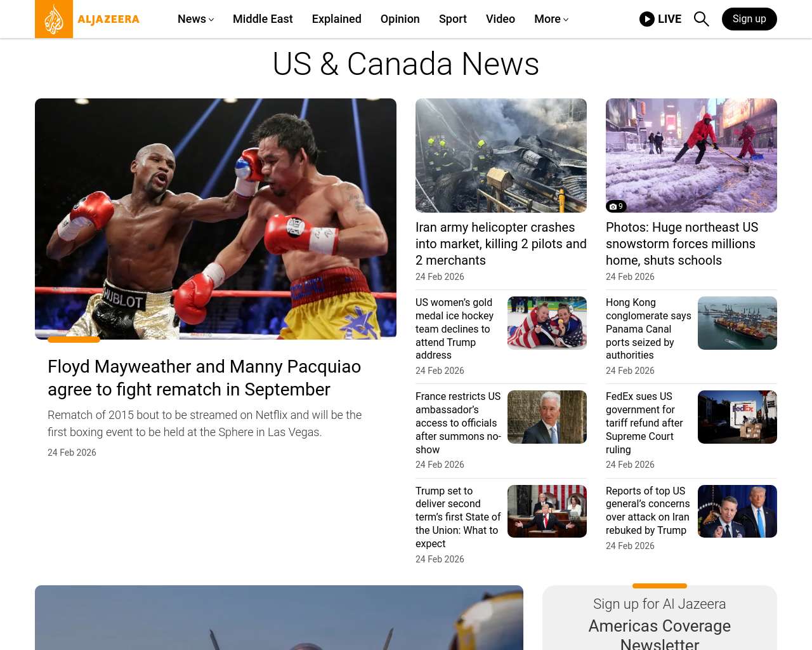Read the Iran army helicopter crash story
This screenshot has height=650, width=812.
coord(501,244)
